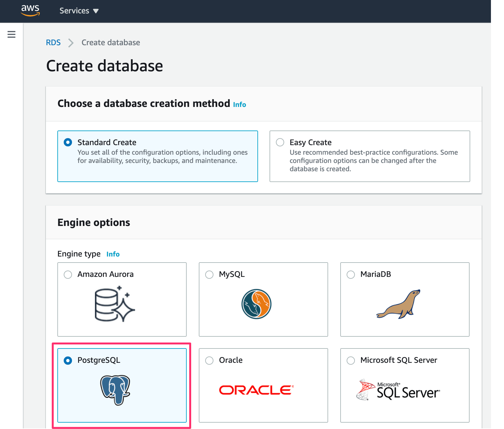The width and height of the screenshot is (504, 429).
Task: Open Info link next to Engine type
Action: tap(113, 254)
